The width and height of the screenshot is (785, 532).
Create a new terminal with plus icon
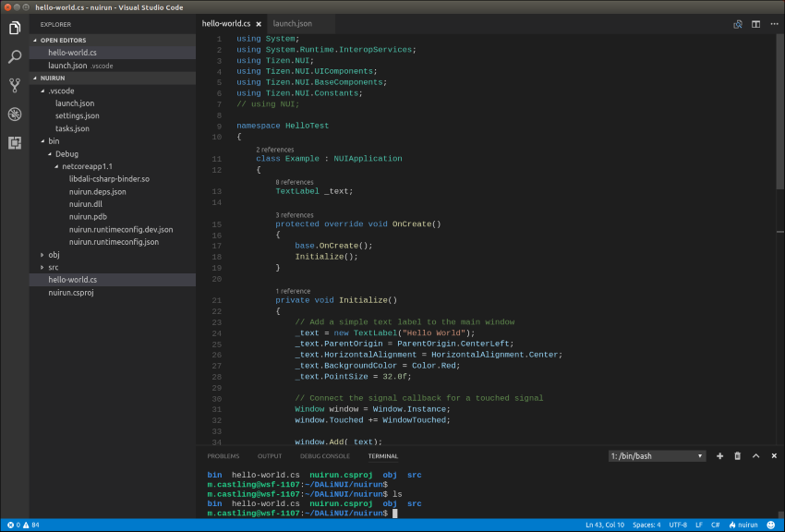point(719,456)
